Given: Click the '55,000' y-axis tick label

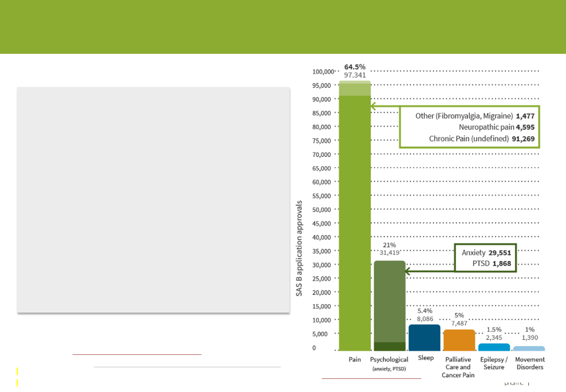Looking at the screenshot, I should pyautogui.click(x=321, y=195).
